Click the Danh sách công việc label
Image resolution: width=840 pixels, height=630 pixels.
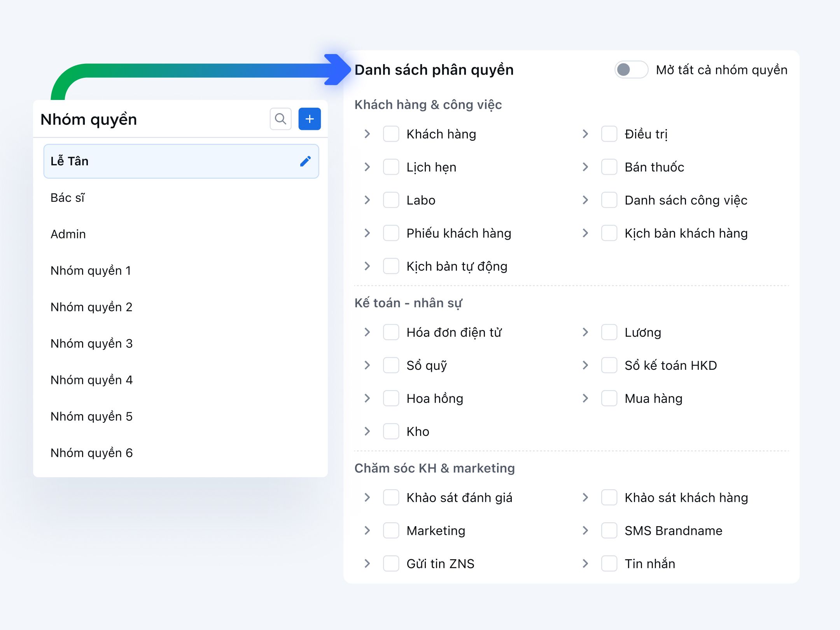(x=686, y=200)
